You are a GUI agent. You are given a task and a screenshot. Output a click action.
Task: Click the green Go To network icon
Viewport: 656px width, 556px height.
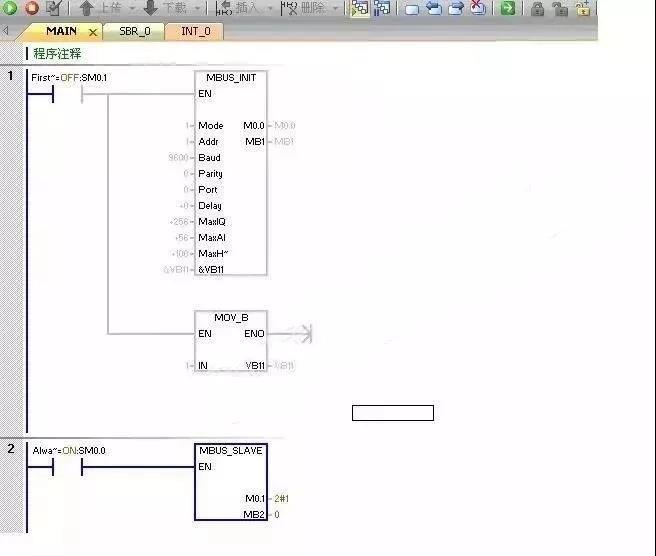(x=507, y=8)
